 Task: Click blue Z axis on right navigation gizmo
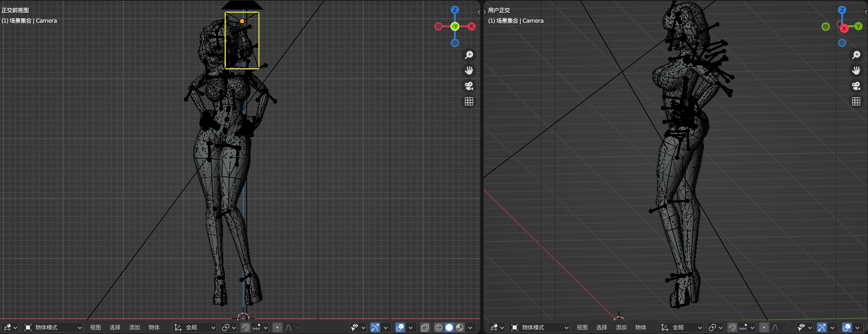pyautogui.click(x=842, y=10)
